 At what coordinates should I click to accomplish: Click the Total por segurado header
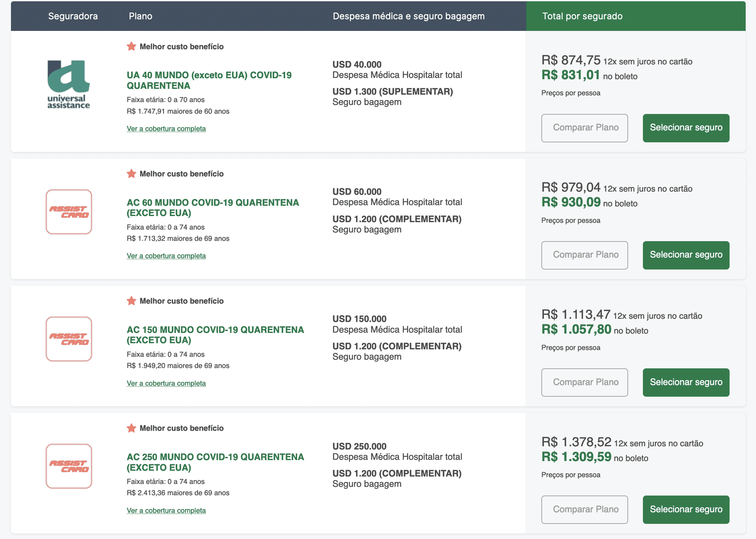[x=582, y=16]
